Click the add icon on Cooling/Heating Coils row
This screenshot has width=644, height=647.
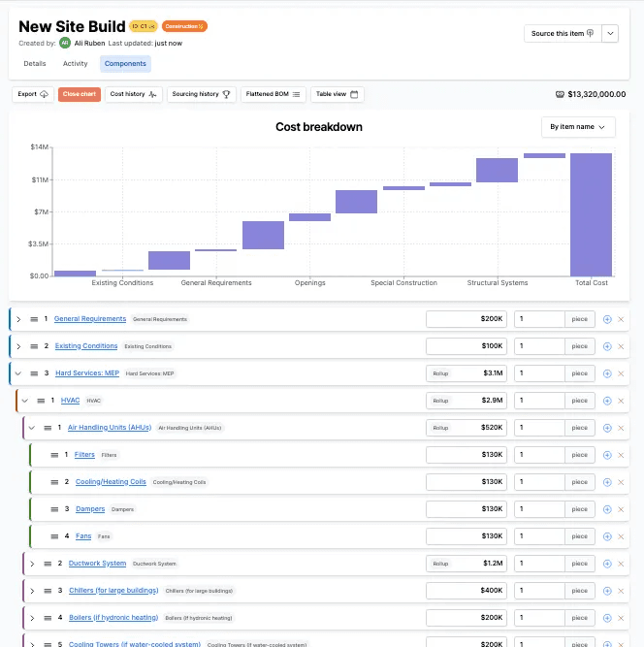click(x=607, y=482)
